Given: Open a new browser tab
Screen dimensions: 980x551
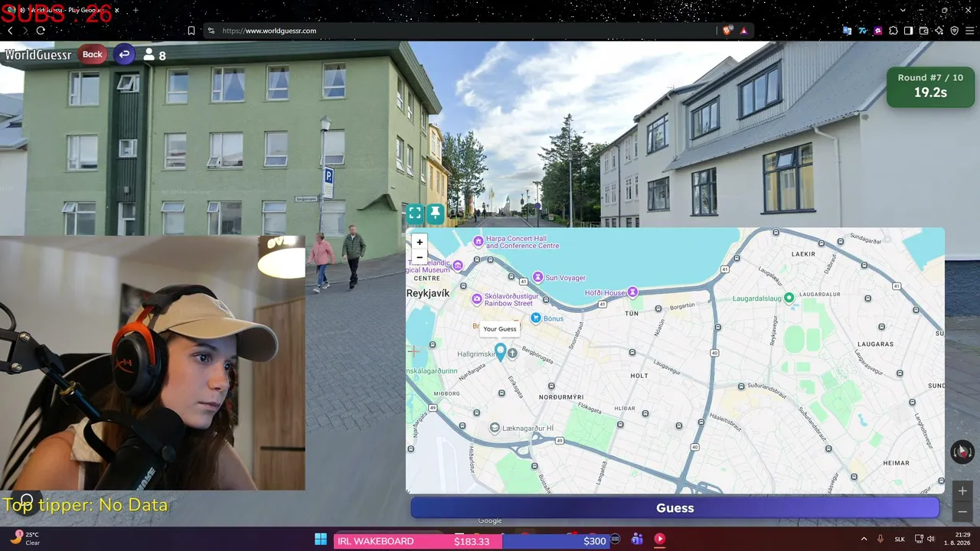Looking at the screenshot, I should click(136, 10).
